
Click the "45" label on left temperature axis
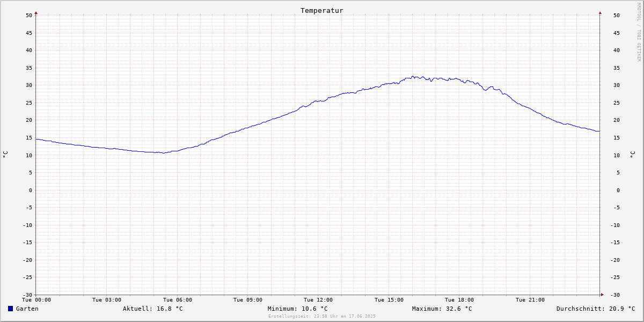pyautogui.click(x=29, y=33)
